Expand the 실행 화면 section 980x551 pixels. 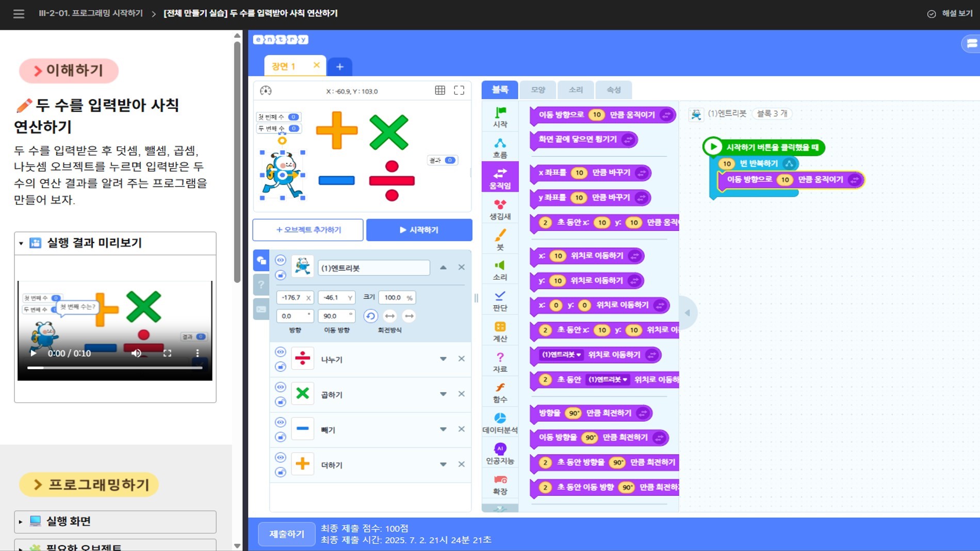(x=115, y=522)
